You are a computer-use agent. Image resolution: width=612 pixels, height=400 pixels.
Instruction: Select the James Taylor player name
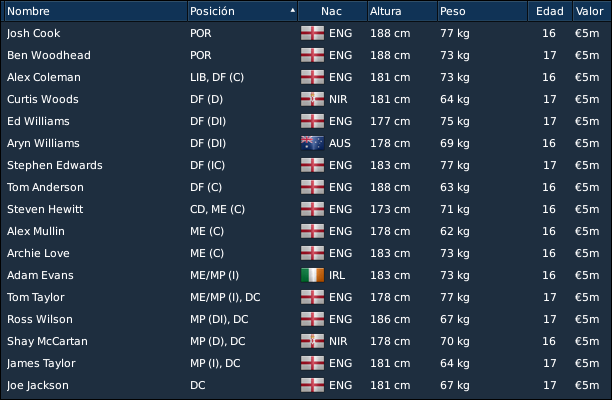(x=41, y=363)
